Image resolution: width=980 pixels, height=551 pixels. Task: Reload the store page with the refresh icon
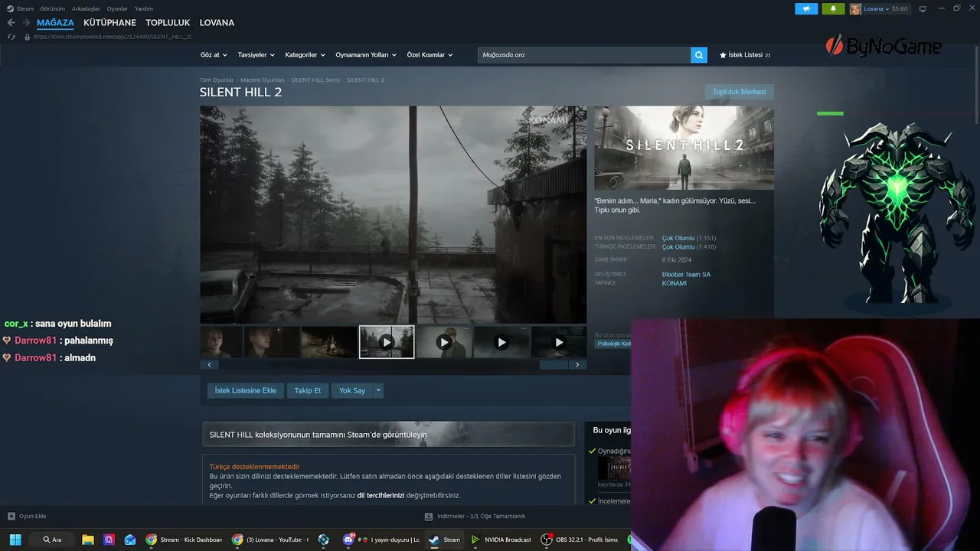click(11, 37)
